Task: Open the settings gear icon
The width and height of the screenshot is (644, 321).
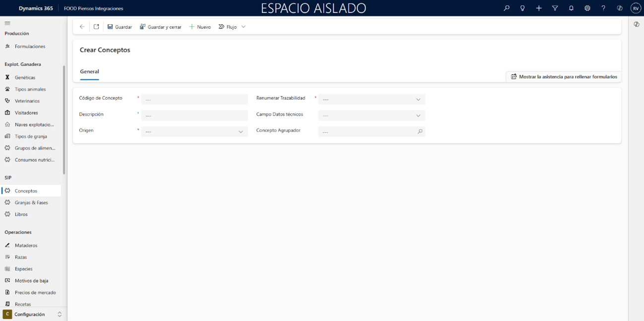Action: coord(587,8)
